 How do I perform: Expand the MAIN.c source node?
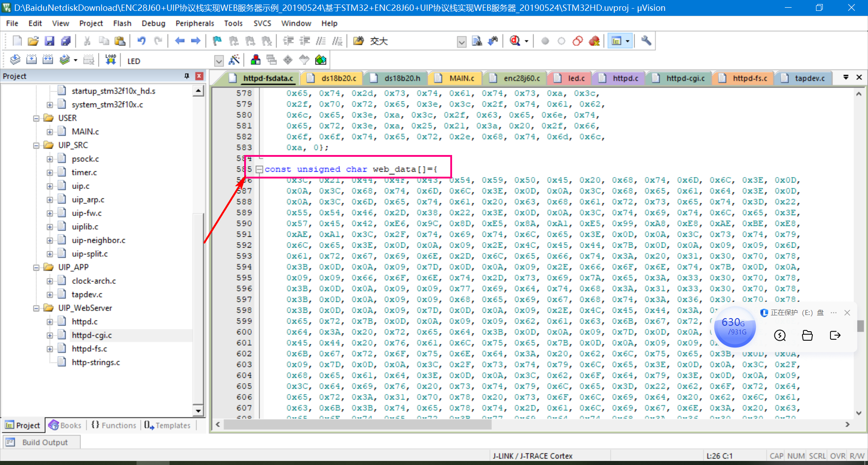click(x=50, y=131)
